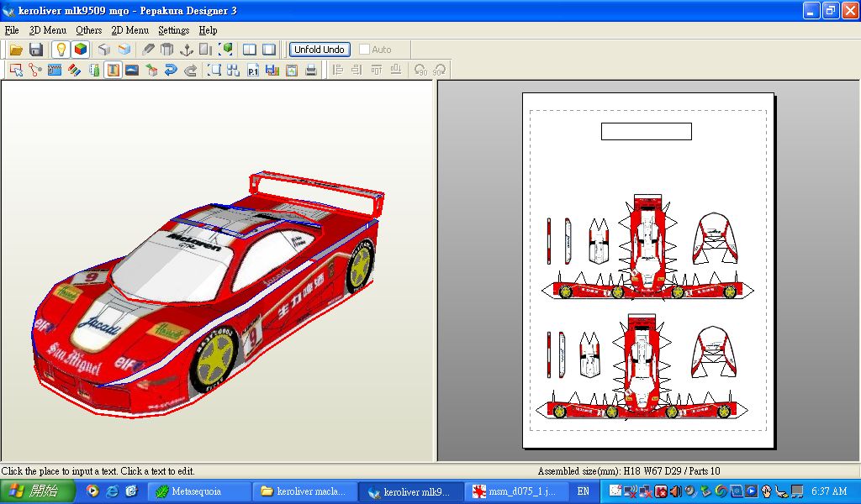
Task: Click the empty text box on the page
Action: (x=647, y=132)
